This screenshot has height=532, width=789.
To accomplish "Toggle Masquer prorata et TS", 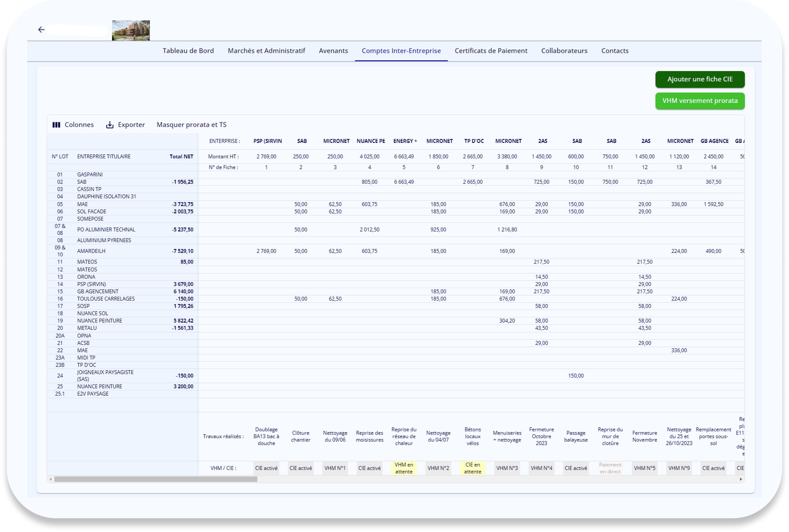I will pos(191,124).
